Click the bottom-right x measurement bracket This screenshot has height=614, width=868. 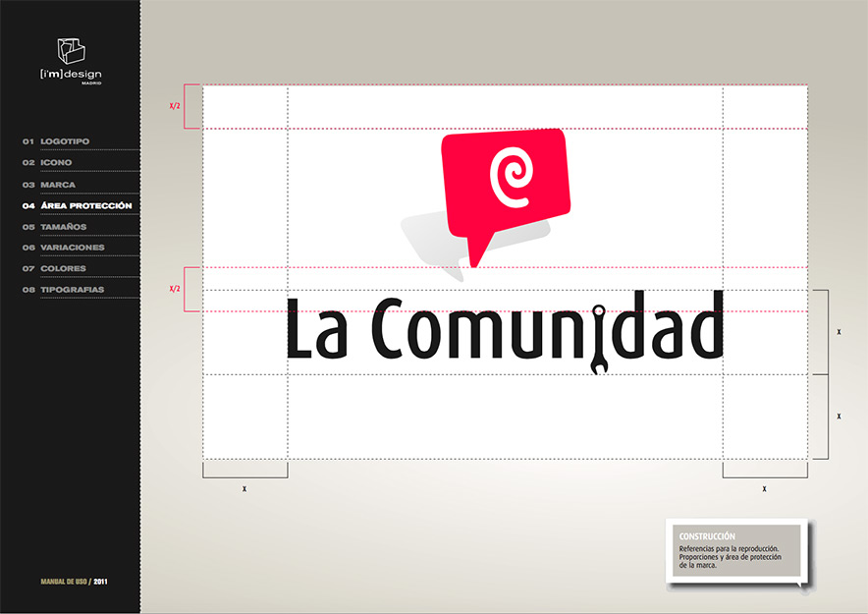[764, 472]
